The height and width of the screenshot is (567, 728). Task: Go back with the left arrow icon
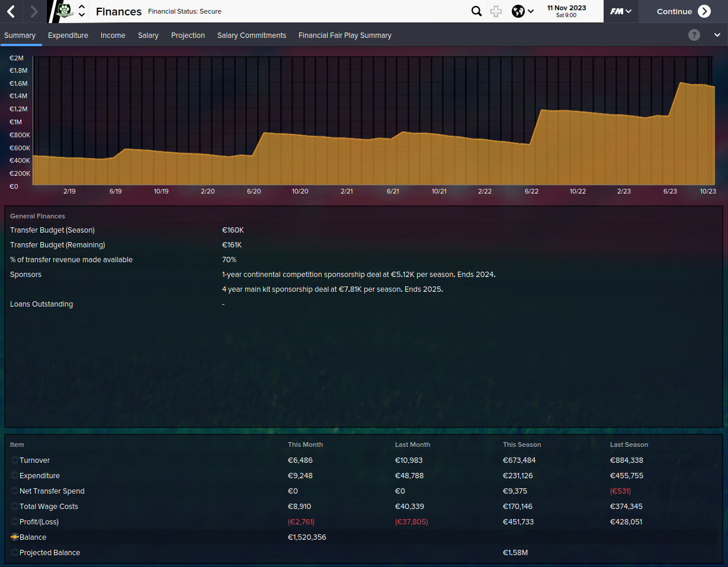coord(11,11)
